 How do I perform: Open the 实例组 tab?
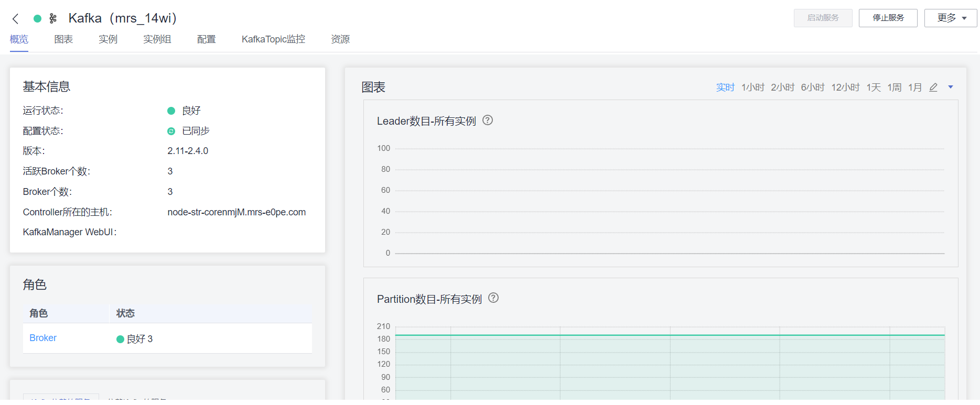click(157, 39)
